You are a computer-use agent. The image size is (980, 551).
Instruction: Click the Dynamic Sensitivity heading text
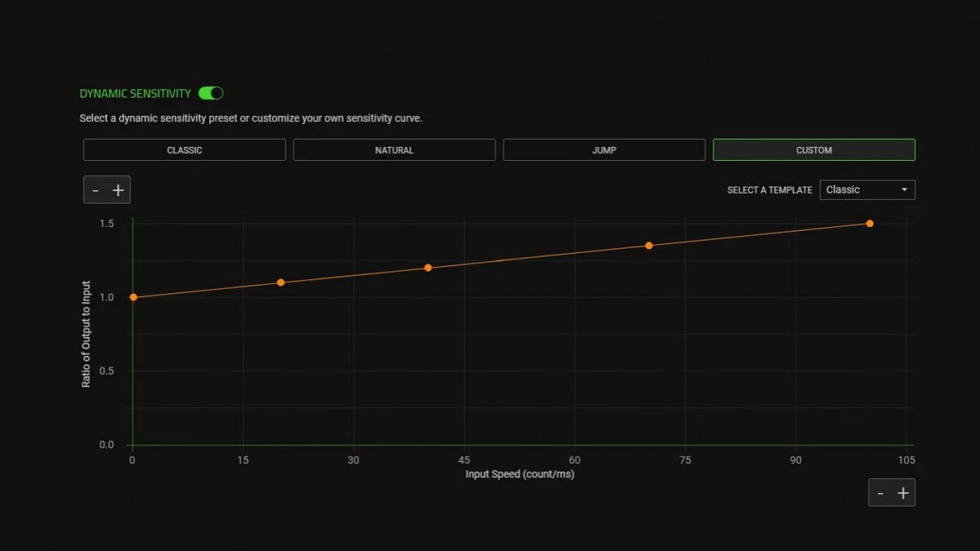(136, 94)
